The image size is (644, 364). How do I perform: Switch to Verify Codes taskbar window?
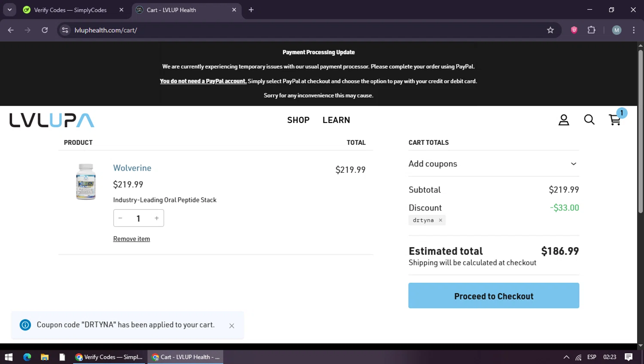click(x=109, y=357)
